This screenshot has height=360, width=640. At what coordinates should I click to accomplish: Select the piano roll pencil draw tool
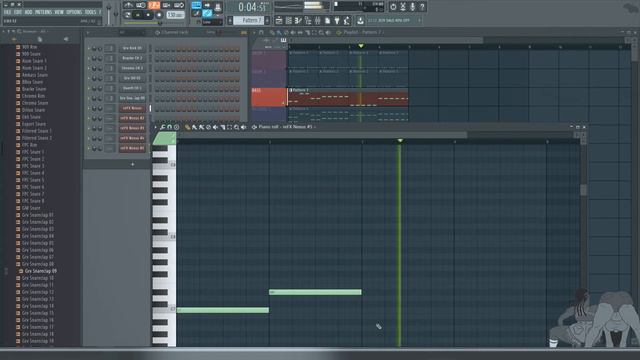pyautogui.click(x=187, y=127)
